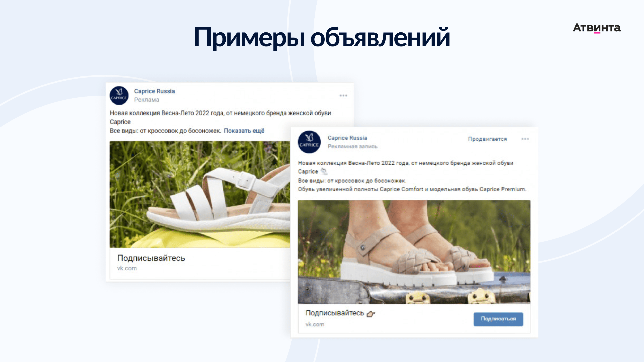This screenshot has width=644, height=362.
Task: Click the sneaker emoji after Caprice text
Action: coord(324,171)
